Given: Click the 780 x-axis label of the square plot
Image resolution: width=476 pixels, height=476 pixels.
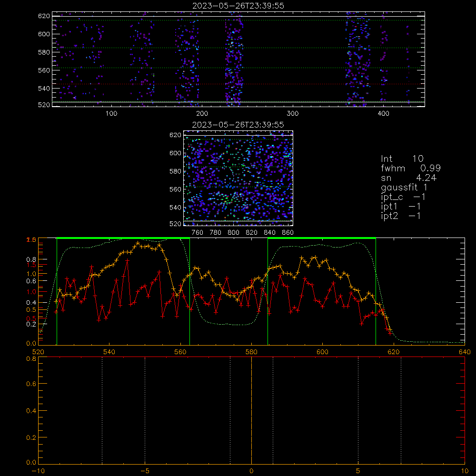Looking at the screenshot, I should 216,233.
